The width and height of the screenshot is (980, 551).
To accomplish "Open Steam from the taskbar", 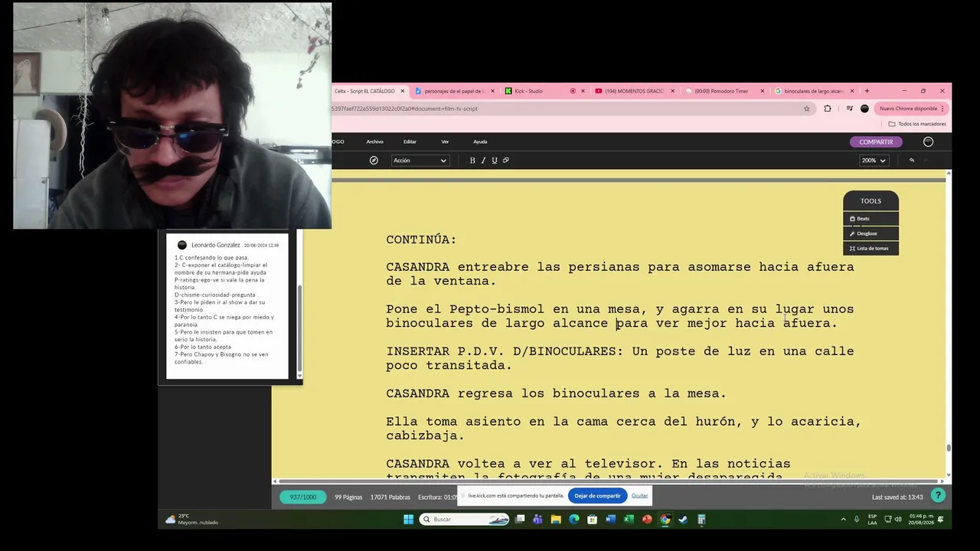I will tap(683, 520).
